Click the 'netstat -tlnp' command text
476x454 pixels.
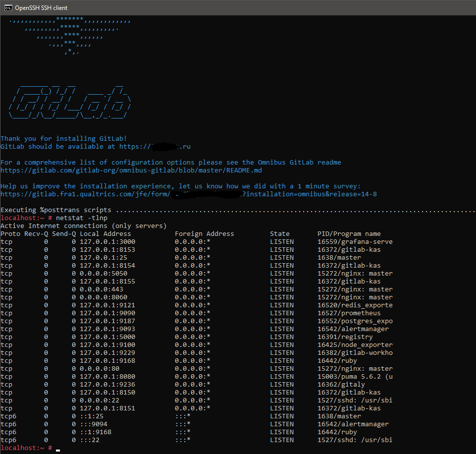(82, 218)
